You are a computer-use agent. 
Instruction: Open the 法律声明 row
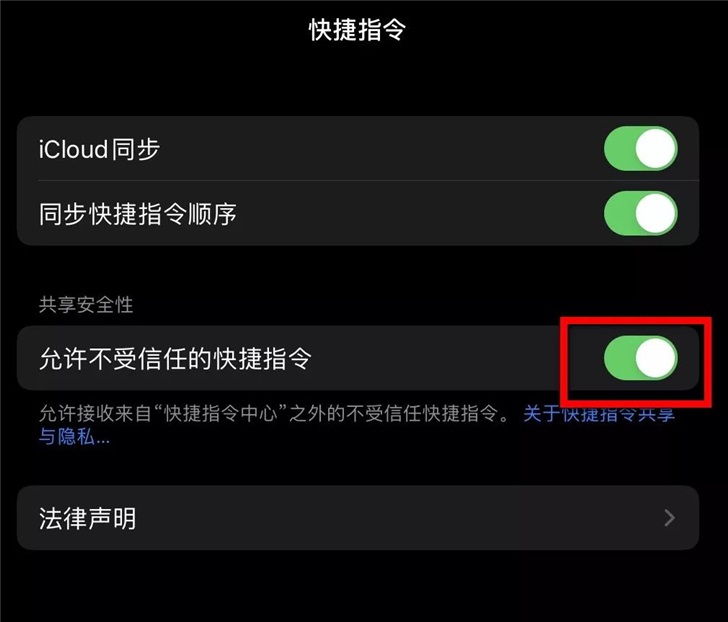click(x=358, y=518)
